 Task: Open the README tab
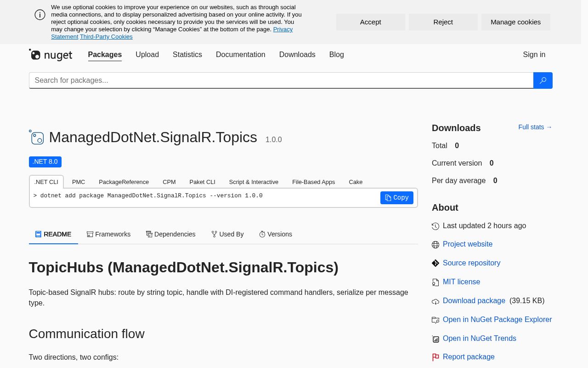coord(53,234)
